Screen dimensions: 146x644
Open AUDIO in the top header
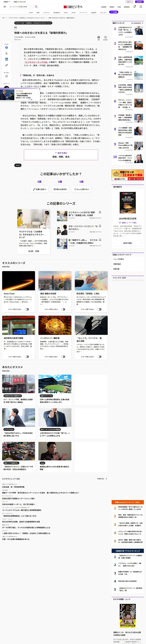click(104, 7)
